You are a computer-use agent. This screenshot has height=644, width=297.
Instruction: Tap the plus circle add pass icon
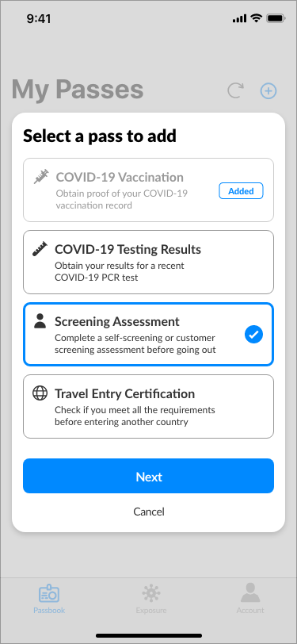point(268,90)
